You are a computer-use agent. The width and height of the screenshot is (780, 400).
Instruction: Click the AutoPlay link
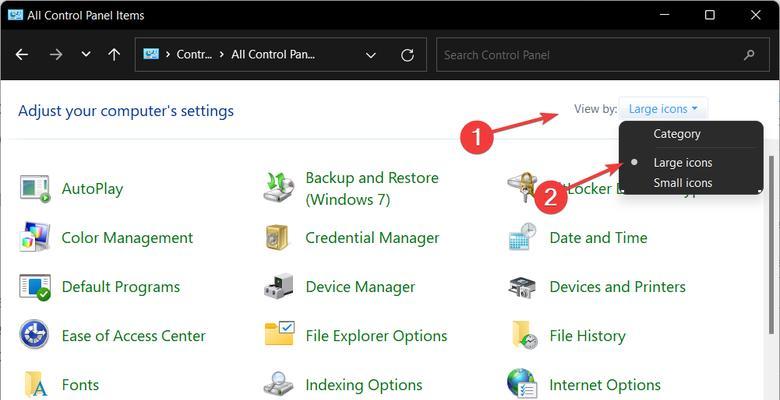92,189
